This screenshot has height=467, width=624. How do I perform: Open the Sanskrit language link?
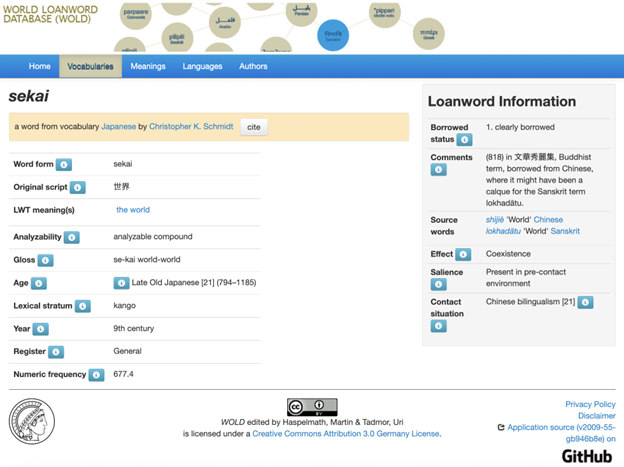click(565, 231)
